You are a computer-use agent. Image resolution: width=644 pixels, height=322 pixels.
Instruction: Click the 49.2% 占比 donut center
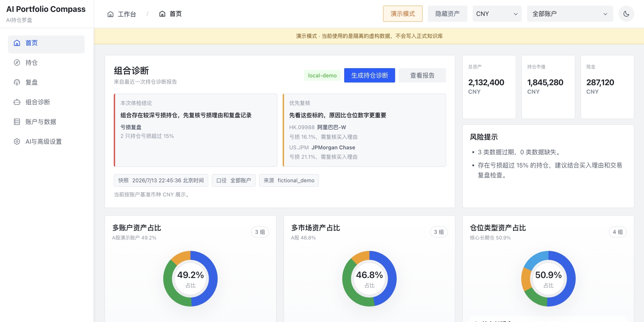[190, 279]
